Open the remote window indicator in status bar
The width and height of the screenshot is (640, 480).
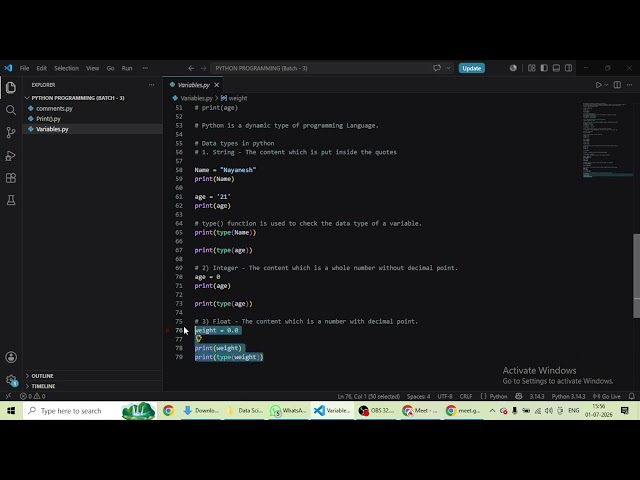8,396
